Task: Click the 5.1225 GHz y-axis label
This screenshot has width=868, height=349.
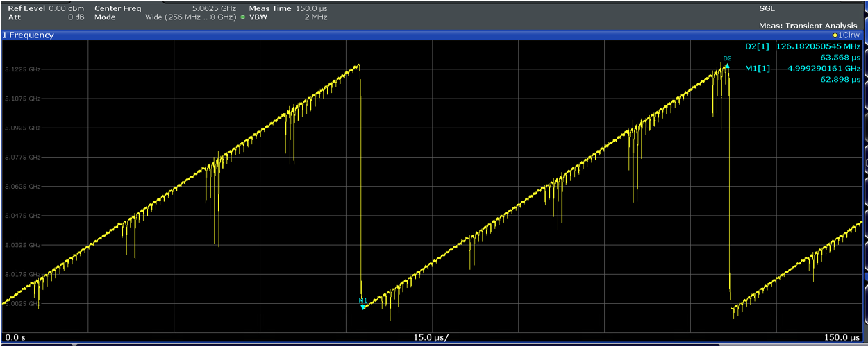Action: tap(22, 70)
